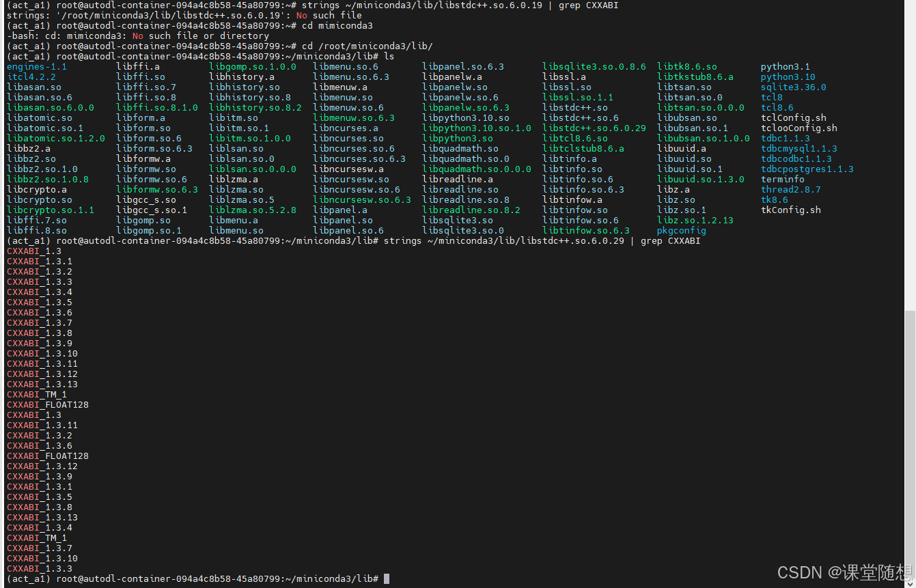Click the libsqlite3.so.0.8.6 file name
916x588 pixels.
(594, 67)
